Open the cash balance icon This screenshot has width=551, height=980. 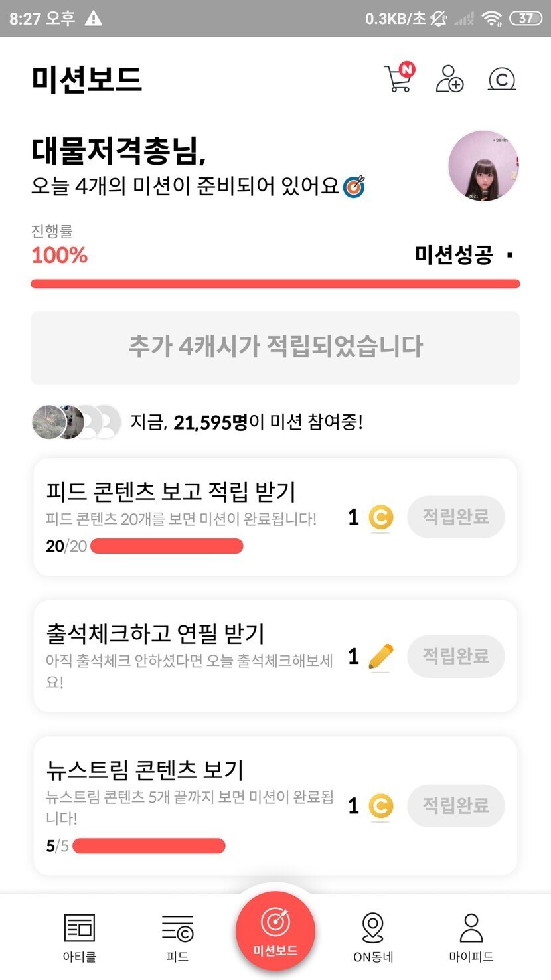pyautogui.click(x=502, y=80)
